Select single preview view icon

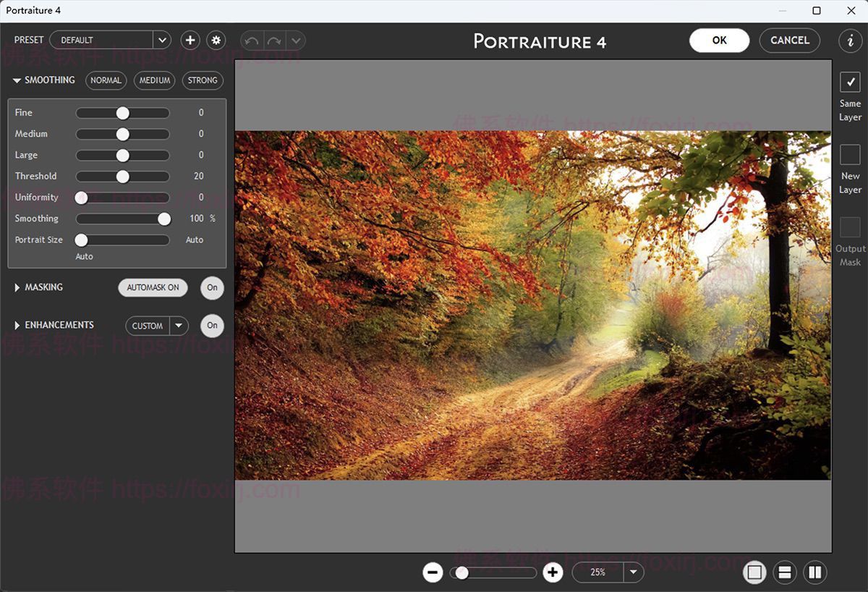pos(754,572)
